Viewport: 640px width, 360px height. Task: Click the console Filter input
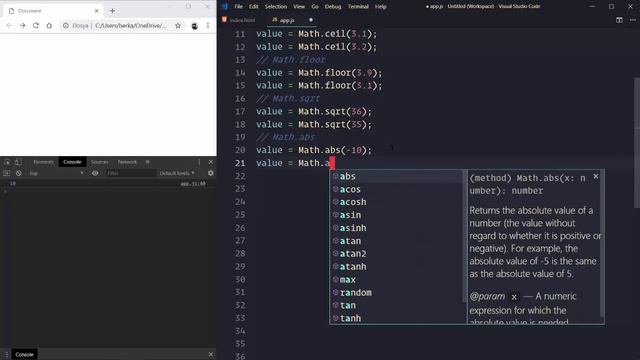click(131, 173)
